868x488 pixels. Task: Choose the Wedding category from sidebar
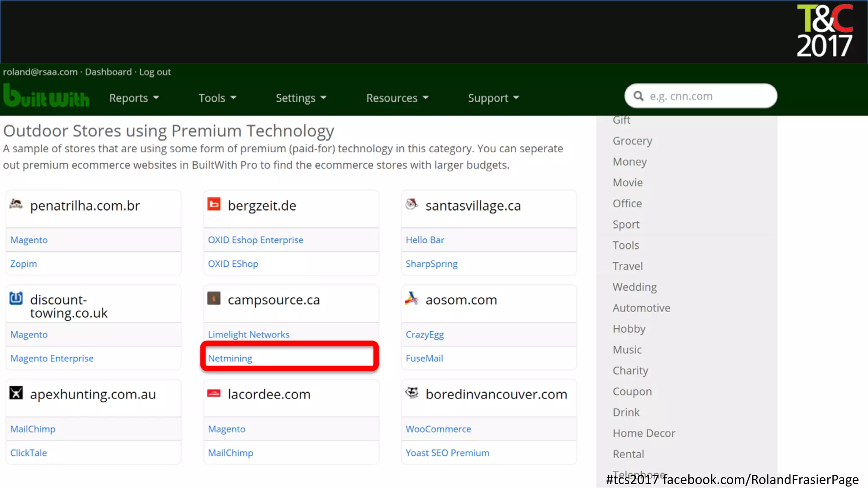click(634, 287)
